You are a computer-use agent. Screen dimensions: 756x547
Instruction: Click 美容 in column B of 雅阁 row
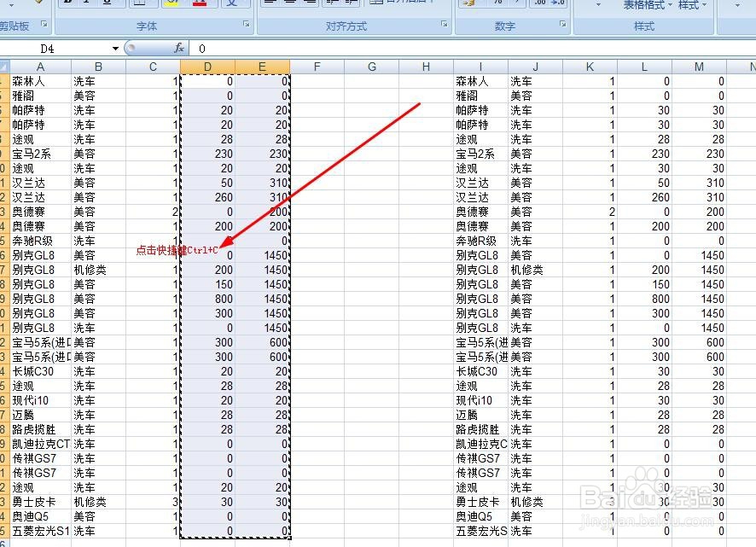pos(98,96)
